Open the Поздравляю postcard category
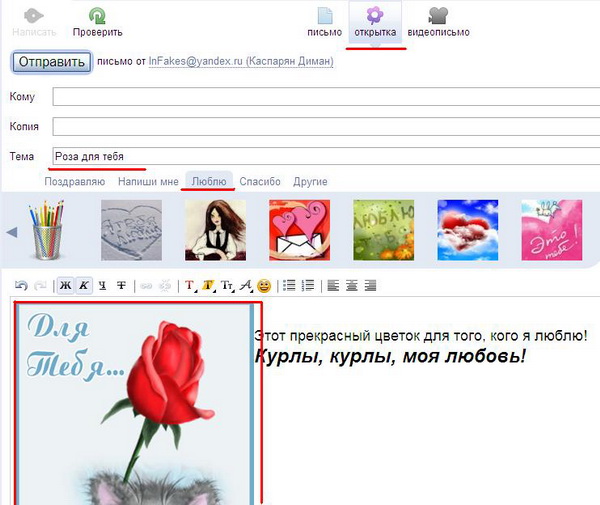 [x=75, y=181]
